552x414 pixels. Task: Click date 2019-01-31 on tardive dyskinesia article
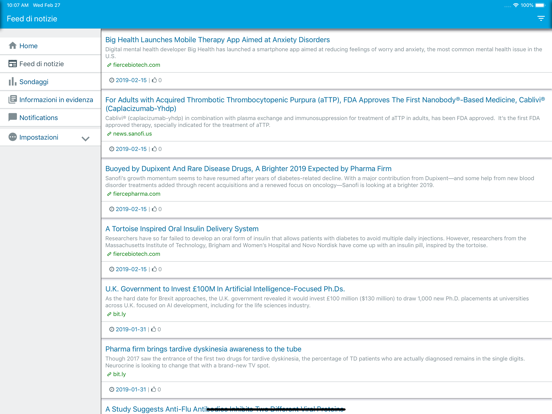pyautogui.click(x=131, y=389)
